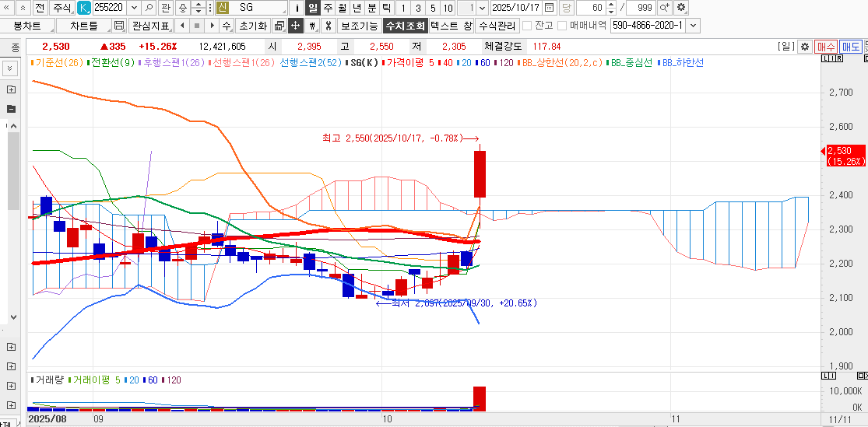Enable the 잔고 checkbox

pos(527,26)
